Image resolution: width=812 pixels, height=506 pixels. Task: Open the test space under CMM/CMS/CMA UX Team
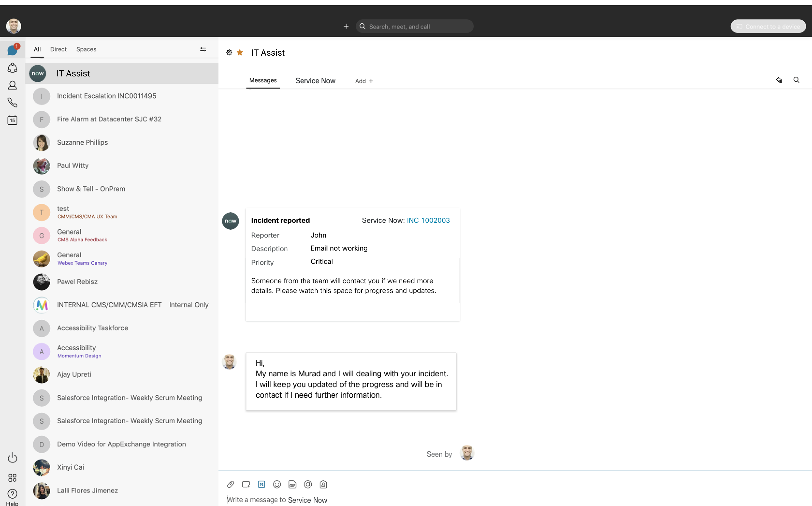point(122,212)
